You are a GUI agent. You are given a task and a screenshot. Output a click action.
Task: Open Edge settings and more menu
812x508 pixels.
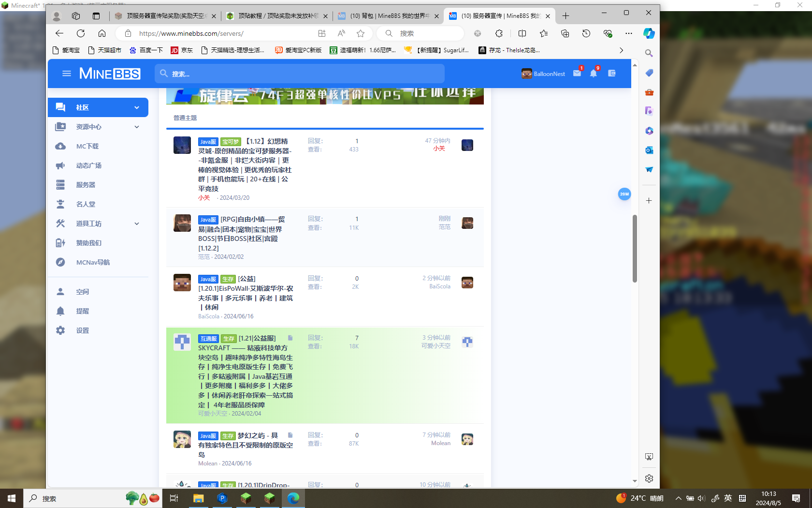click(x=628, y=33)
